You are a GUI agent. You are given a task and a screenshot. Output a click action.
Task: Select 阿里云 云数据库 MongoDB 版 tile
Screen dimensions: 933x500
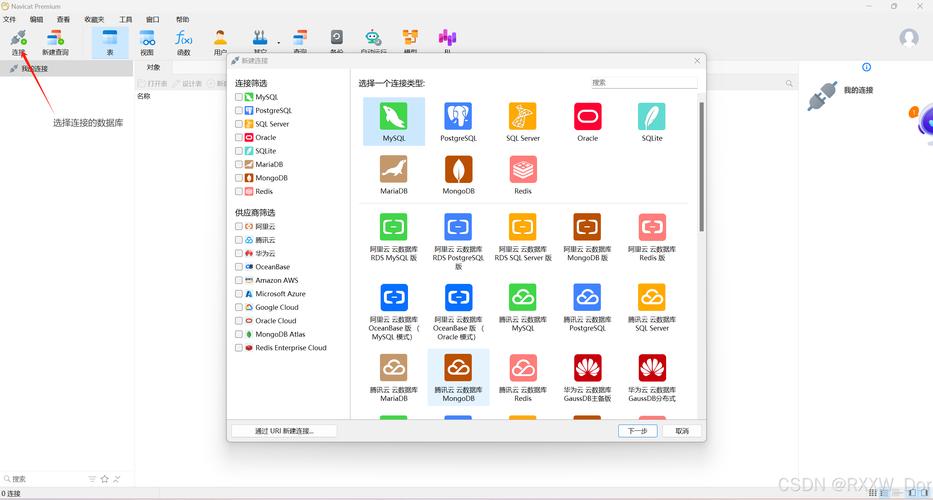pos(587,238)
